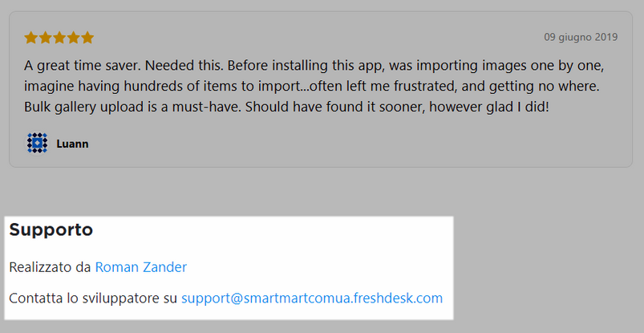644x333 pixels.
Task: Click the reviewer name Luann
Action: (72, 144)
